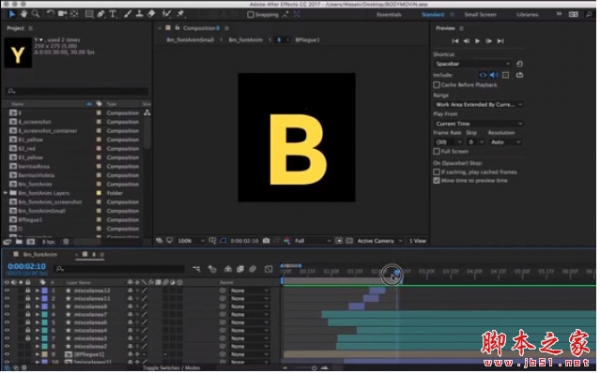Screen dimensions: 600x373
Task: Click the Toggle Switches / Modes button
Action: point(171,368)
